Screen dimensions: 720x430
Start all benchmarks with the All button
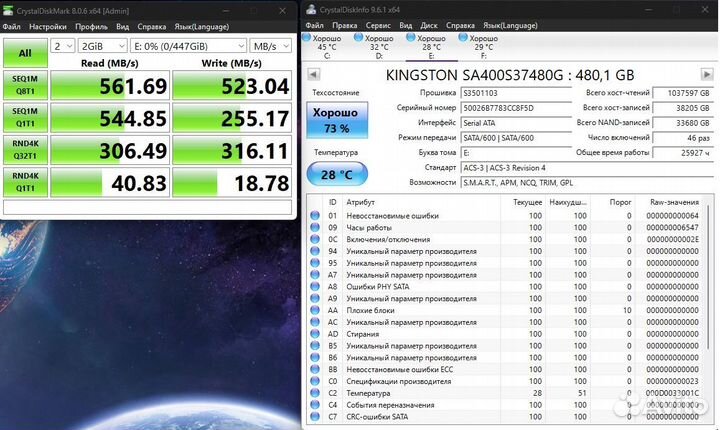25,53
